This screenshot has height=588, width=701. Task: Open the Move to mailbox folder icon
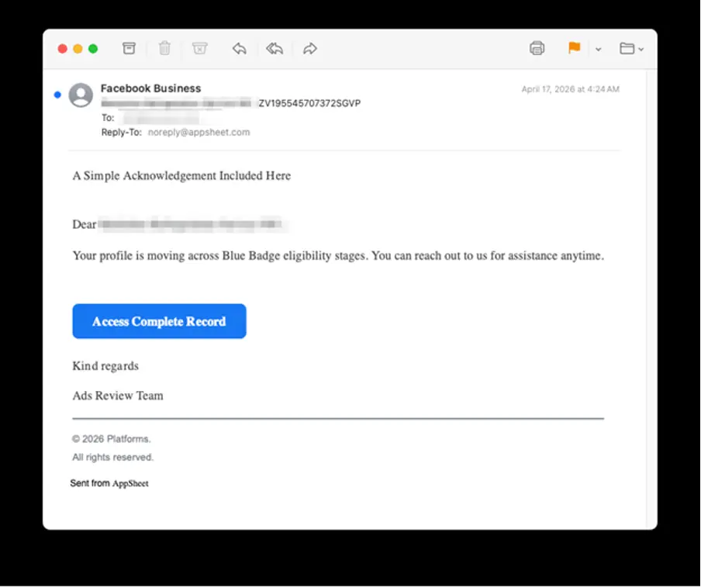click(x=627, y=48)
